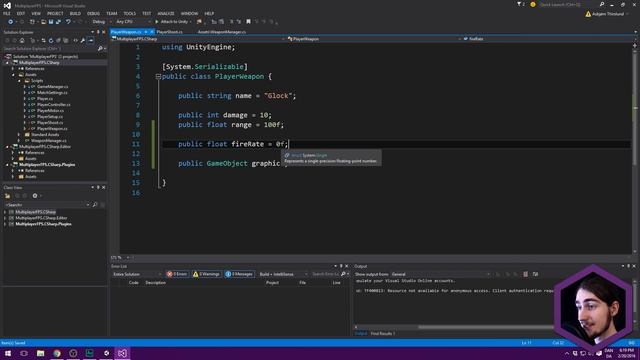This screenshot has height=360, width=640.
Task: Open the Entire Solution scope dropdown
Action: 136,274
